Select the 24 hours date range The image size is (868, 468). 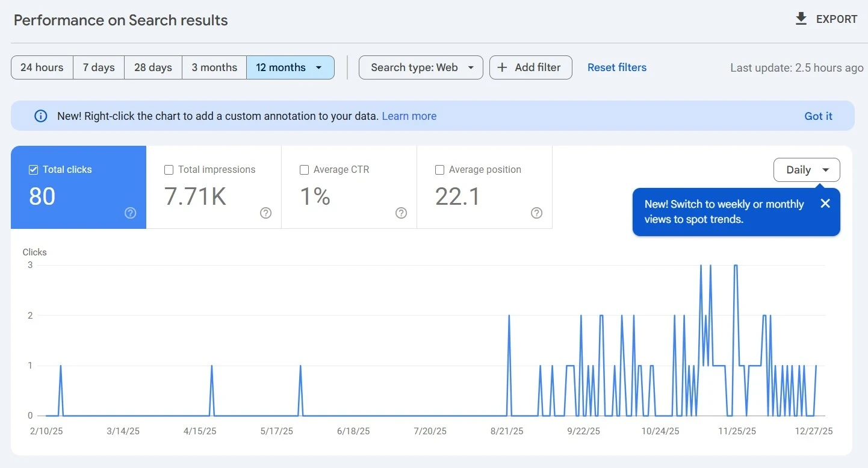42,67
